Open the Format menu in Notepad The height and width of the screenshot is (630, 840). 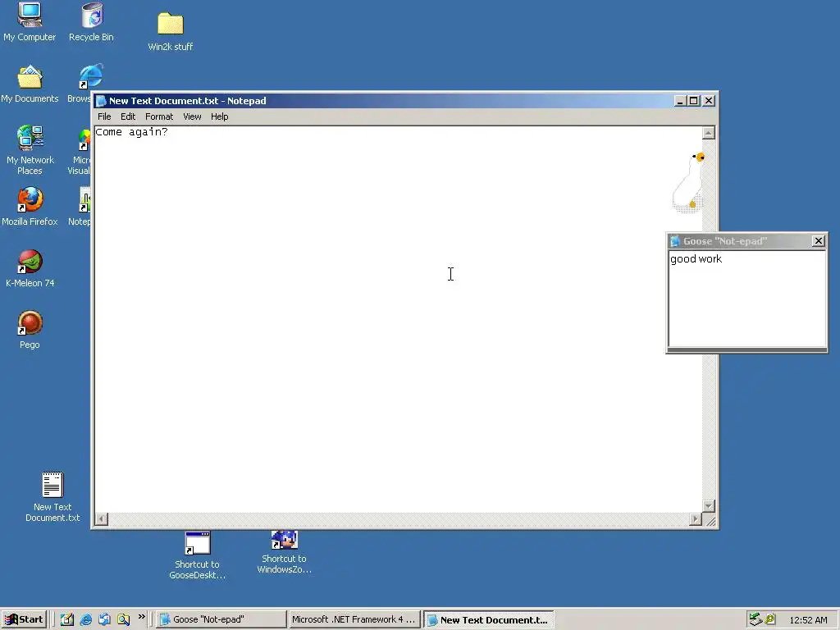coord(159,116)
